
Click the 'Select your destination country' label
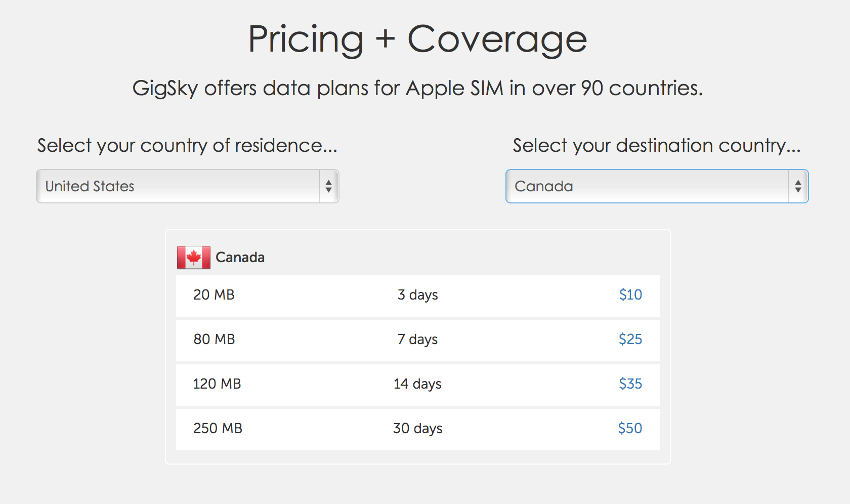[x=656, y=146]
